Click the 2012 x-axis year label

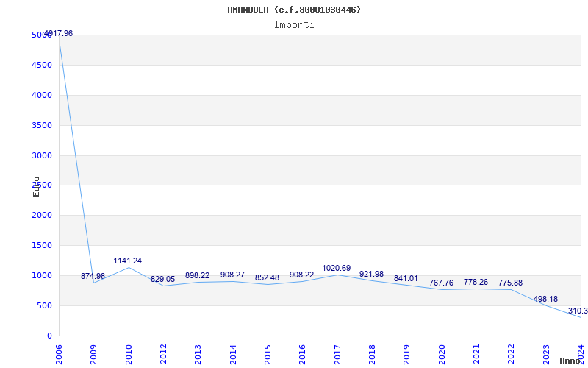(x=163, y=355)
